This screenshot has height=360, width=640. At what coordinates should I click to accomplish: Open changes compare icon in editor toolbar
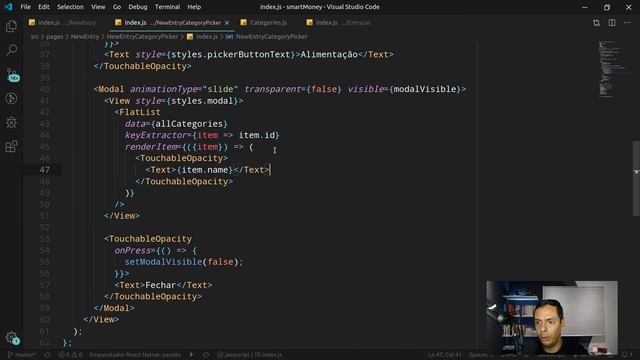(x=596, y=23)
